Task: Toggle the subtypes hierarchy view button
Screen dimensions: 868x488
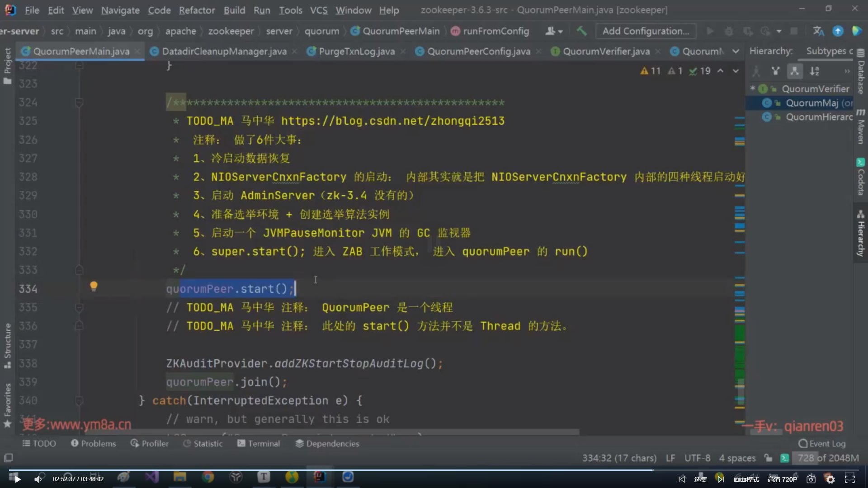Action: 794,71
